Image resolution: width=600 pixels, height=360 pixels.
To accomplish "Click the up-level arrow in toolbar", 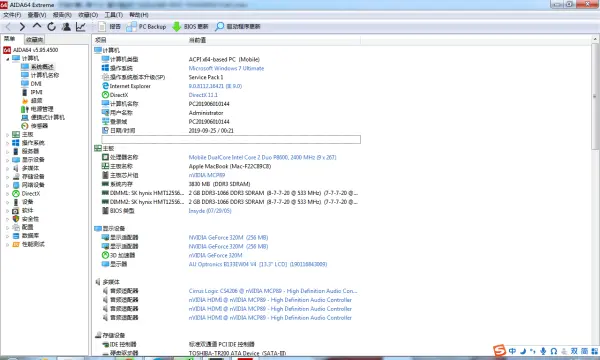I will [37, 26].
